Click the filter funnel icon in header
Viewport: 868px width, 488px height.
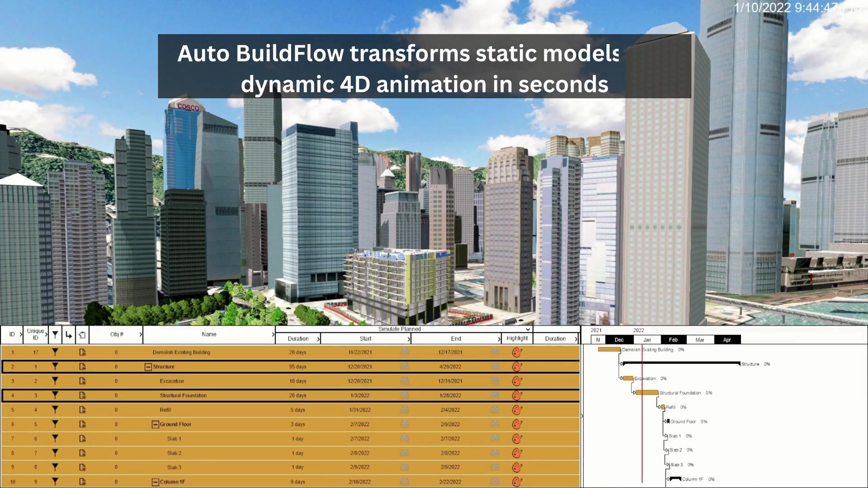[55, 335]
